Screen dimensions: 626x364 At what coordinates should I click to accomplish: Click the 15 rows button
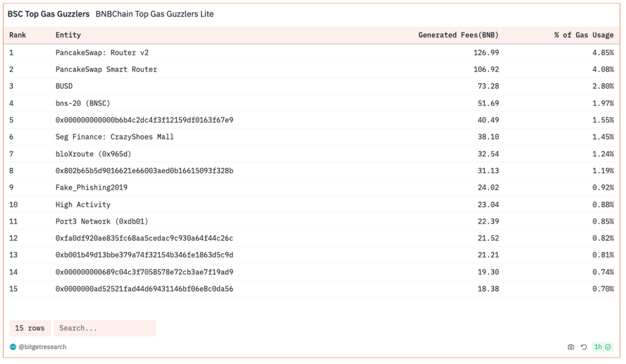tap(30, 328)
